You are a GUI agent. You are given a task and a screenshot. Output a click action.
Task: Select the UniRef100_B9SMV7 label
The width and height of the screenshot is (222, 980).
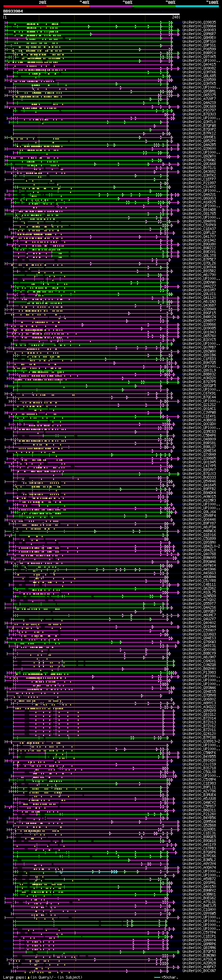coord(199,470)
